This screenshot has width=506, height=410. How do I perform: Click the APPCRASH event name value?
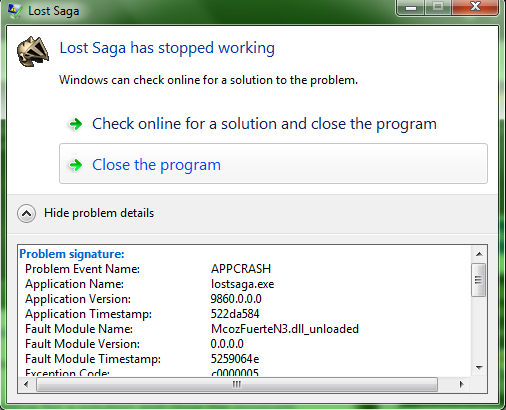click(x=241, y=269)
